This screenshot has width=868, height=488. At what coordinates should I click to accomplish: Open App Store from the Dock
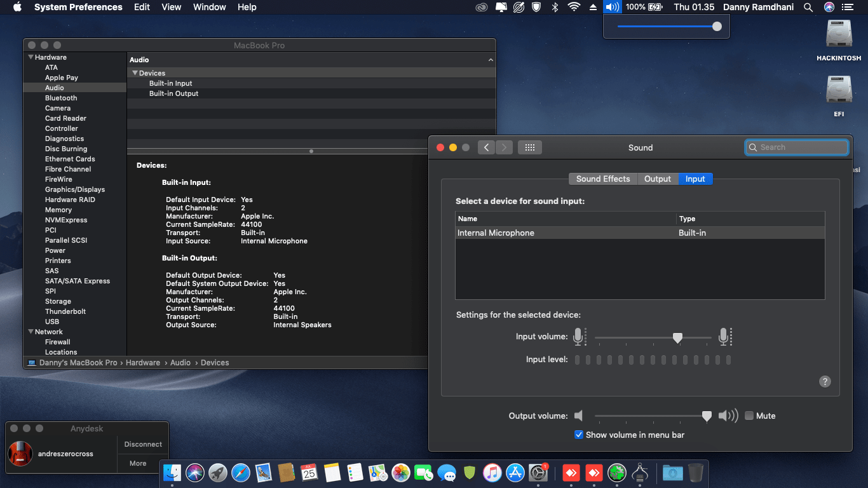point(515,473)
